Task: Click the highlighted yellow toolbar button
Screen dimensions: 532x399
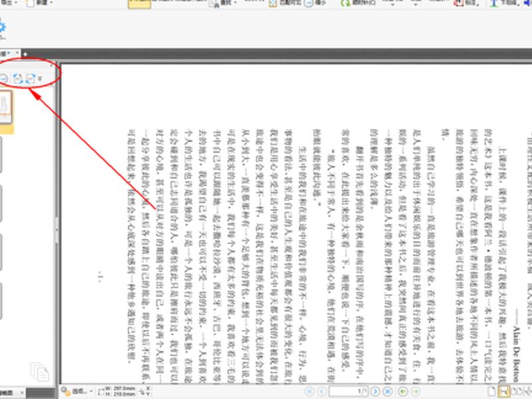Action: [x=140, y=4]
